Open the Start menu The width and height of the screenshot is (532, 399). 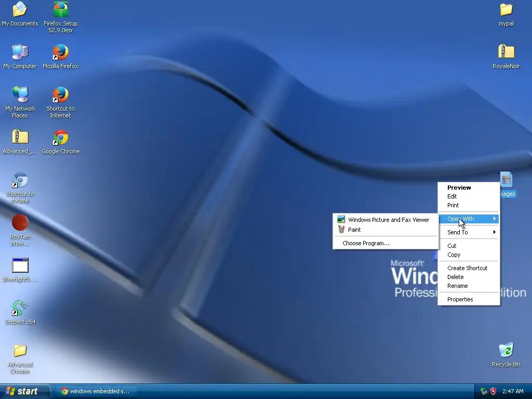click(24, 391)
